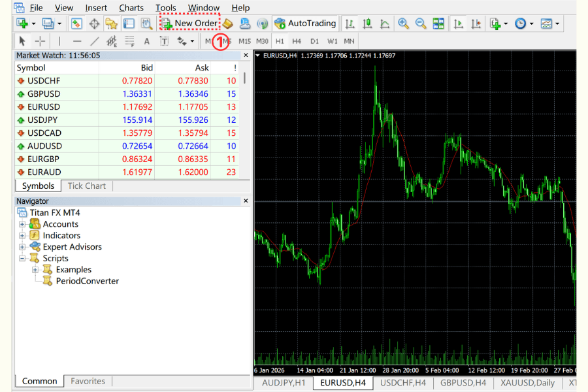Open the Profiles toolbar icon
Screen dimensions: 588x392
tap(48, 24)
